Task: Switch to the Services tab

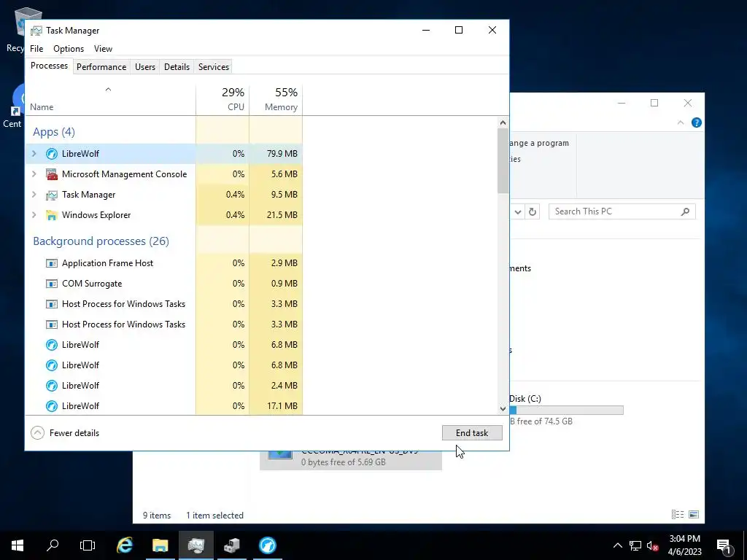Action: tap(214, 67)
